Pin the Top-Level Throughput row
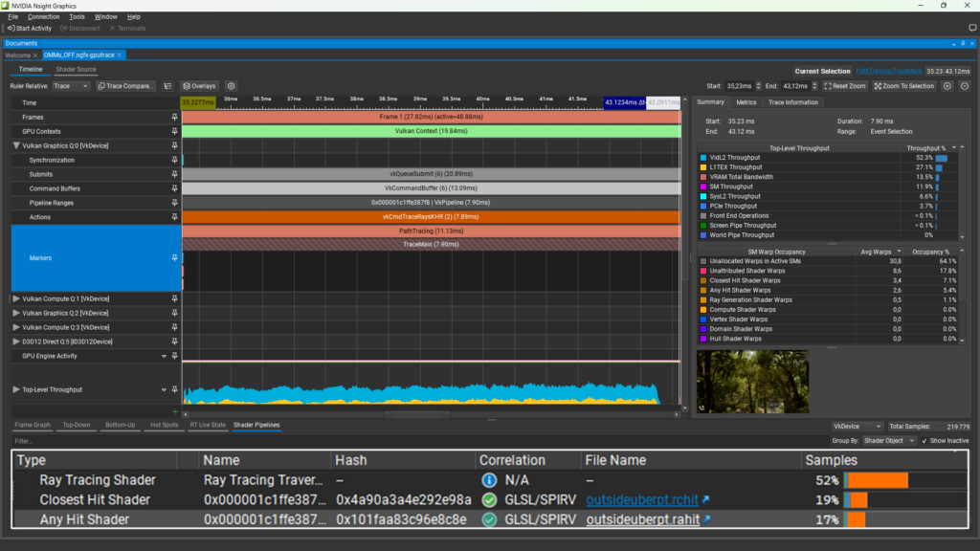The image size is (980, 551). point(174,390)
